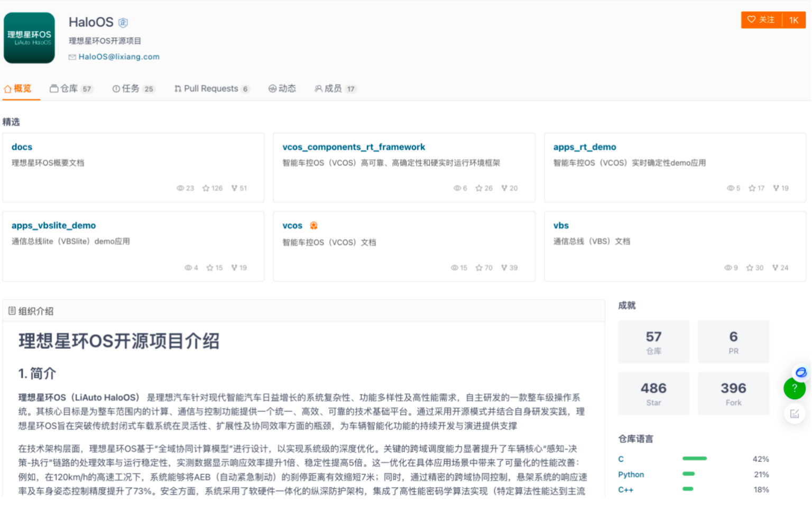812x514 pixels.
Task: Click the 396 Fork achievement tile
Action: click(733, 393)
